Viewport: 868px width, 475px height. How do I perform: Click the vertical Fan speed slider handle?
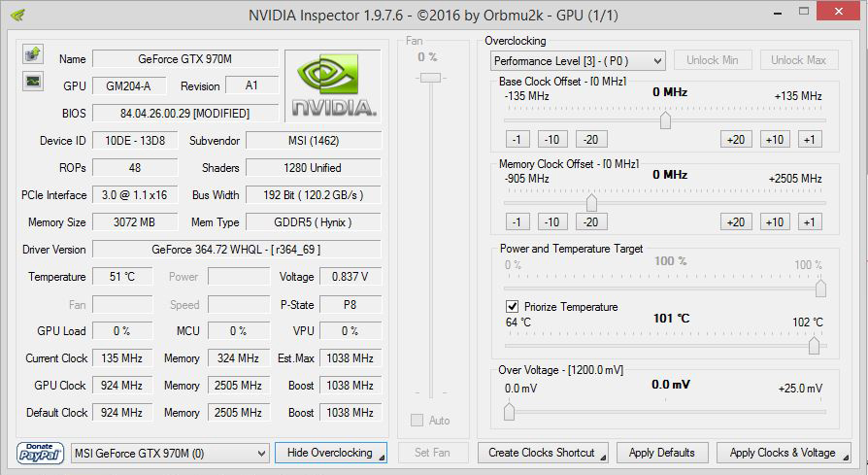(430, 78)
